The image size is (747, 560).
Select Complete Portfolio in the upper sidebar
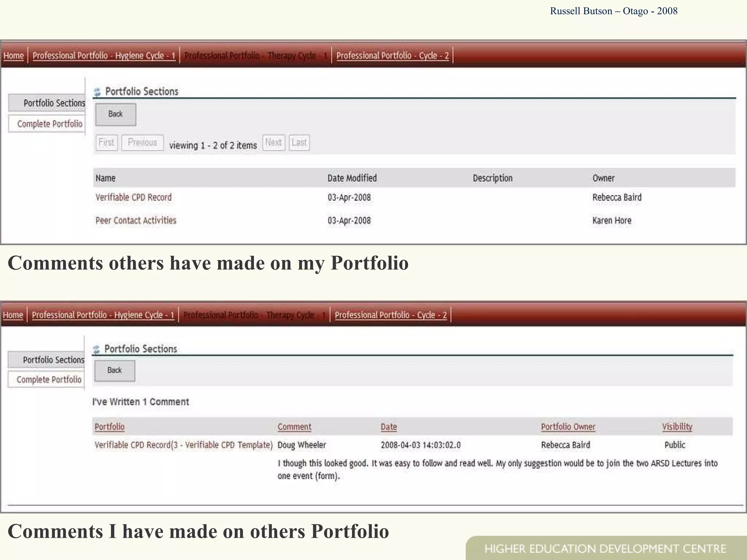47,124
